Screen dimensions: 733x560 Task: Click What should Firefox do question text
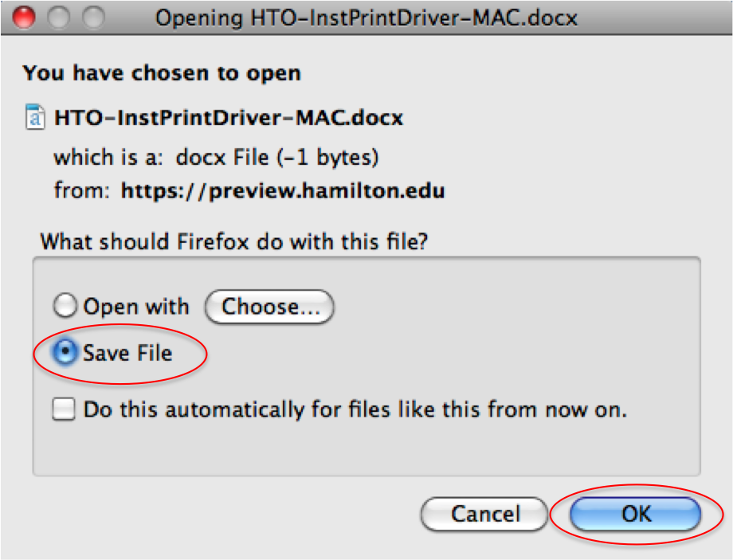tap(234, 241)
